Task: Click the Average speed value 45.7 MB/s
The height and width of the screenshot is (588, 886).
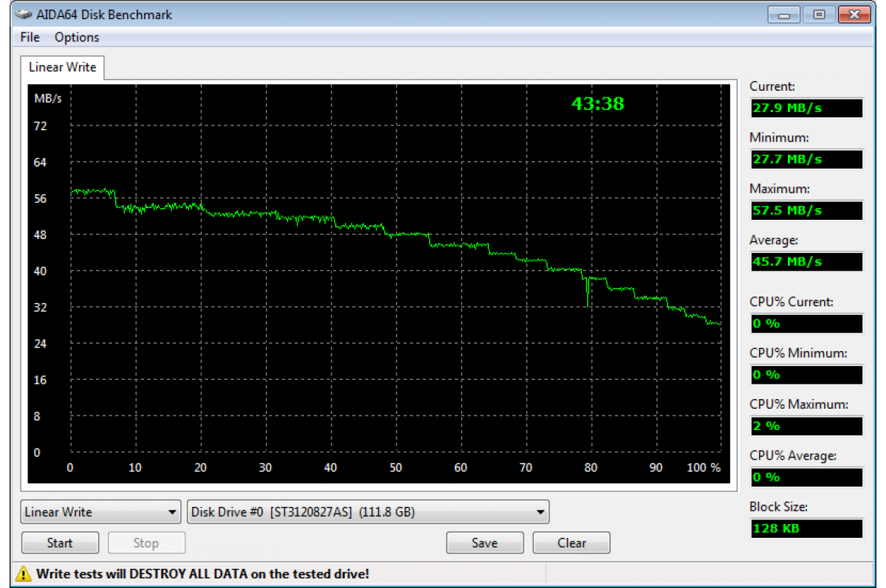Action: click(806, 262)
